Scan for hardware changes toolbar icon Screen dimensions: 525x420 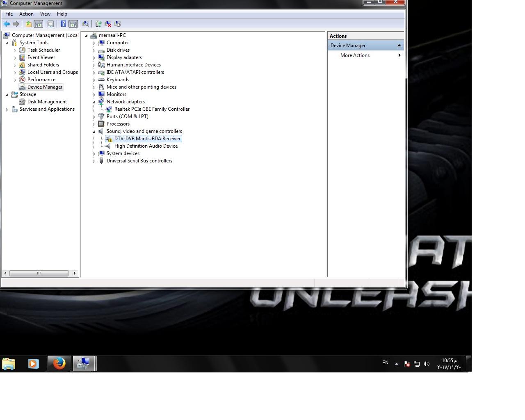[86, 24]
